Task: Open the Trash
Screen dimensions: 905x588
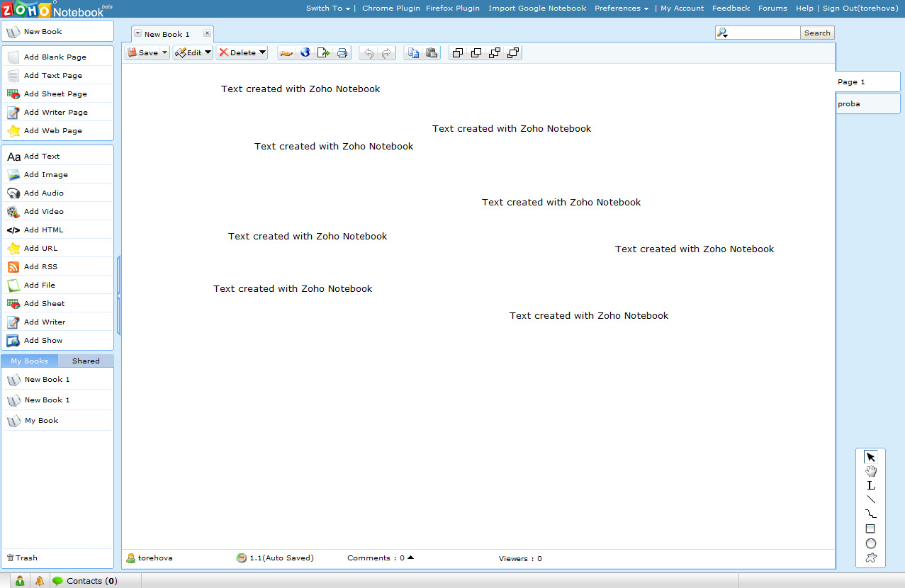Action: pyautogui.click(x=22, y=558)
